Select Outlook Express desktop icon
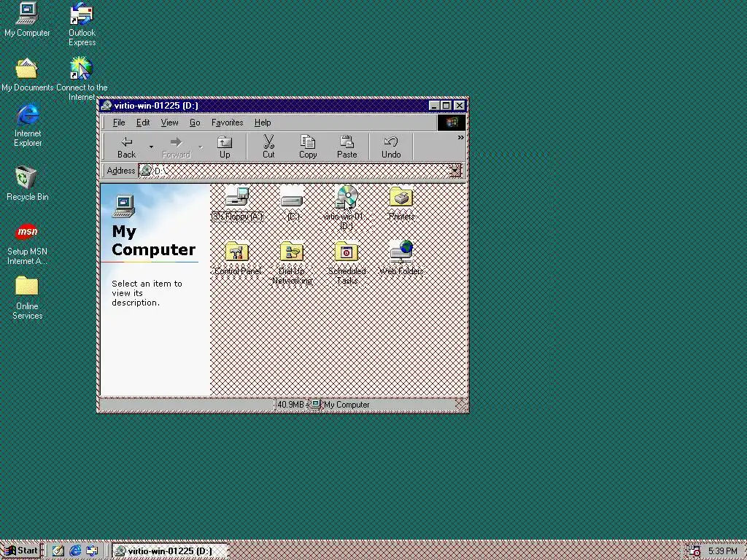Screen dimensions: 747x560 pos(82,24)
